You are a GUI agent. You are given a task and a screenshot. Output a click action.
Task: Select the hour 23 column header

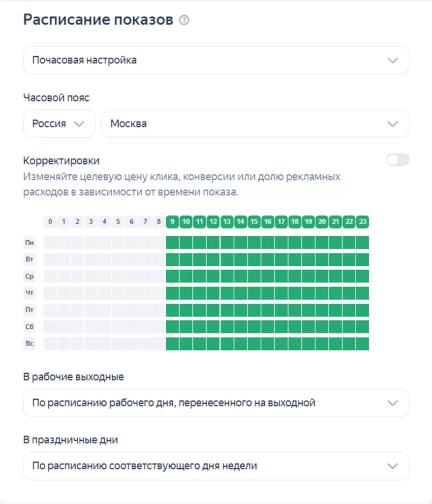click(363, 222)
